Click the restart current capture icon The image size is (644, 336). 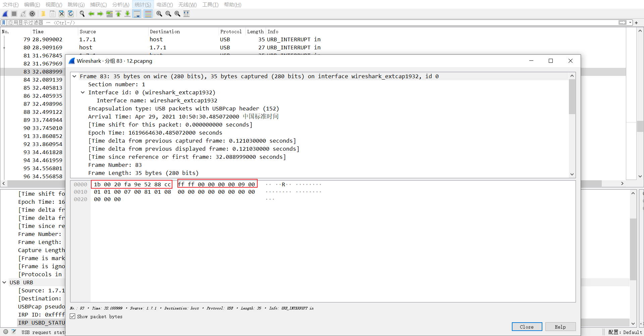(x=23, y=14)
